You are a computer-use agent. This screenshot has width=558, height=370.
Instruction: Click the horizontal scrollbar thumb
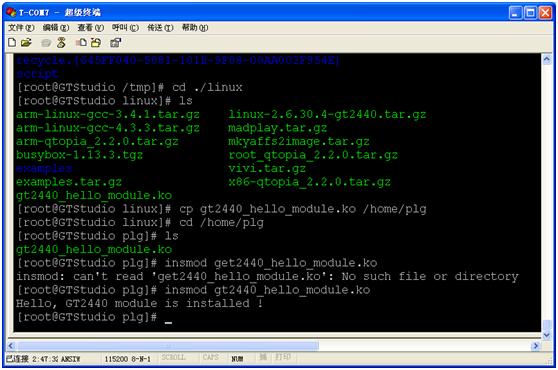click(168, 345)
